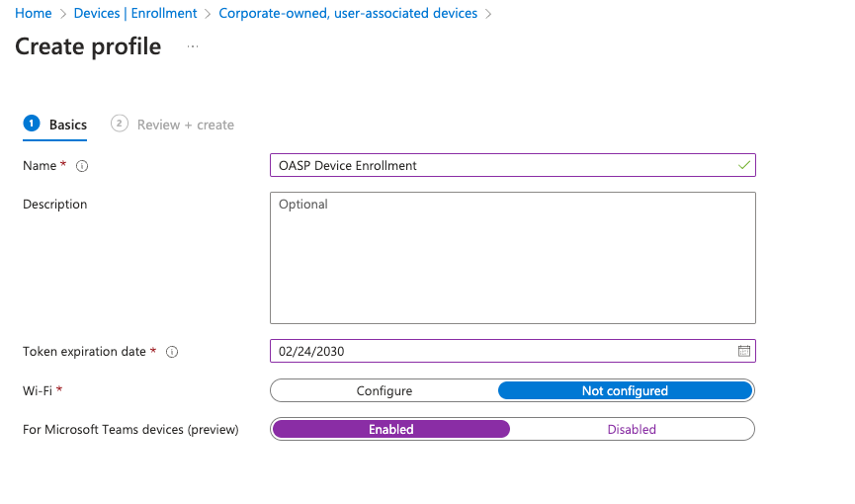Open Corporate-owned, user-associated devices breadcrumb

point(348,14)
